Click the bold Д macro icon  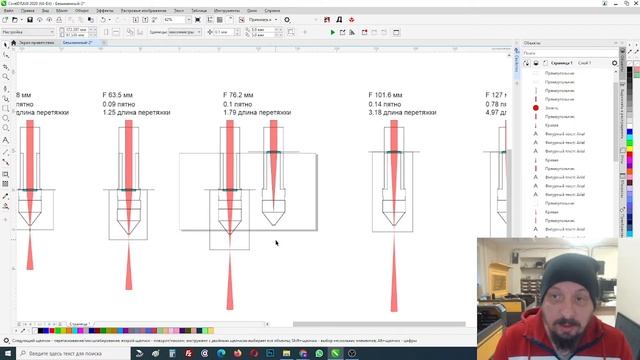339,20
